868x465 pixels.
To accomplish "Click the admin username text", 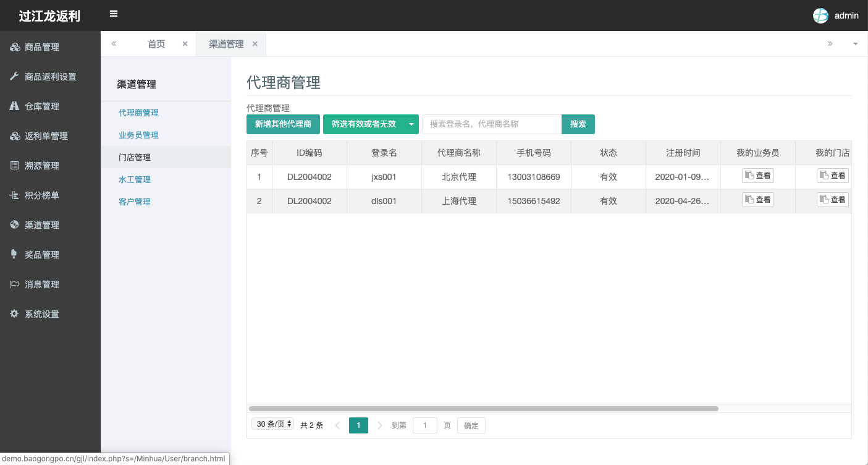I will (x=846, y=15).
